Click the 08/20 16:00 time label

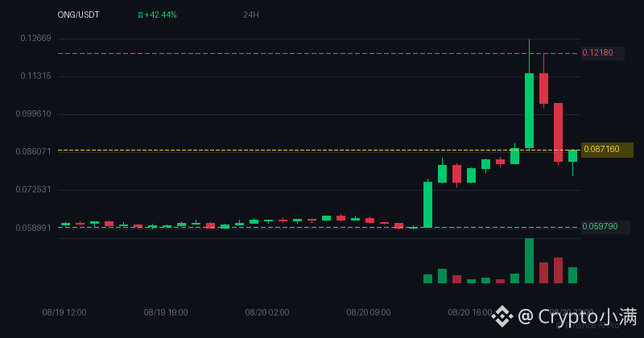(x=470, y=312)
